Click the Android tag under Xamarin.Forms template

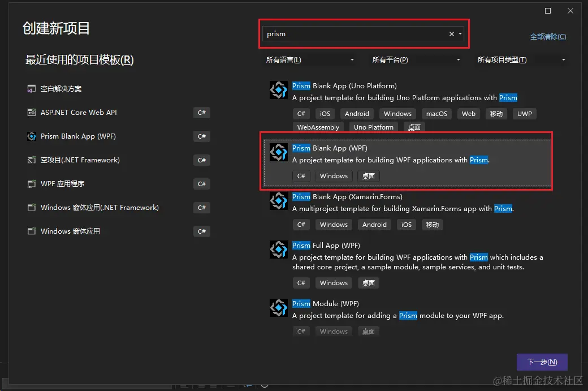(374, 225)
